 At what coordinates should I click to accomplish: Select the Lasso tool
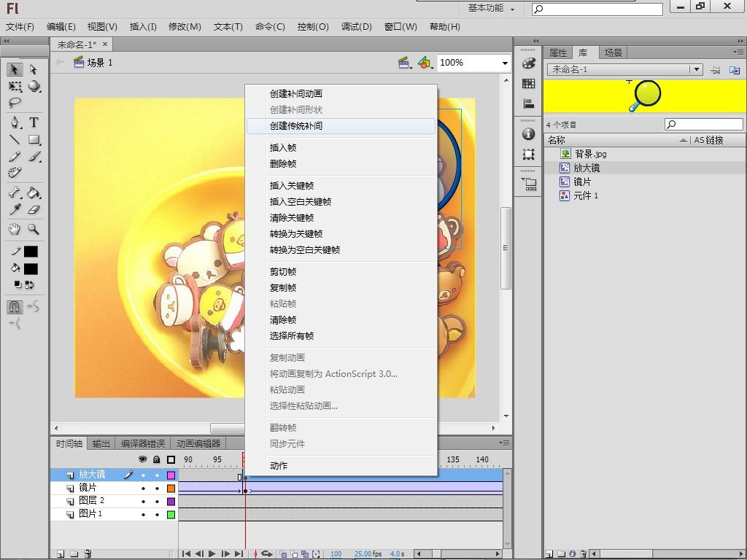(15, 102)
